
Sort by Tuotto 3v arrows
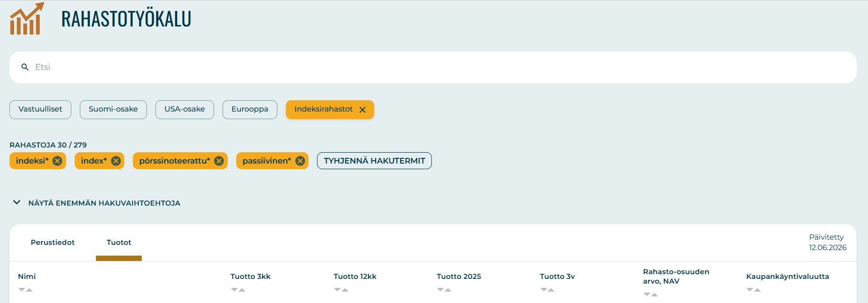pyautogui.click(x=547, y=290)
